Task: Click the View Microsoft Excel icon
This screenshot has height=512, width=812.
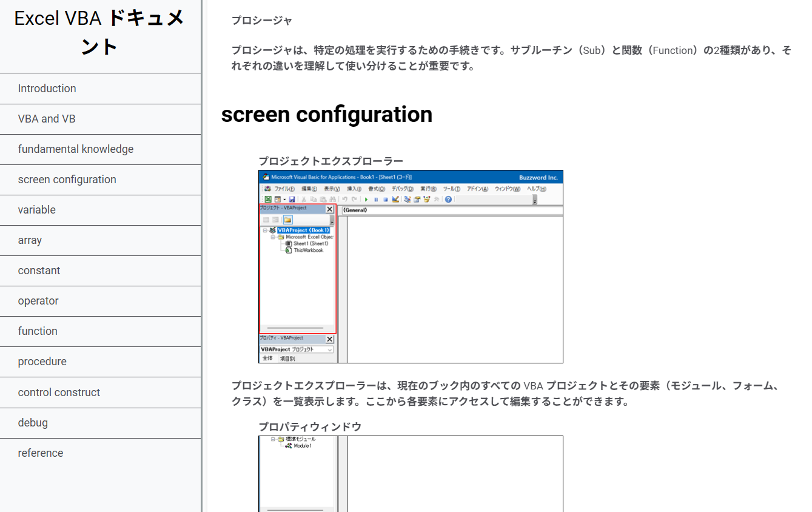Action: pyautogui.click(x=267, y=200)
